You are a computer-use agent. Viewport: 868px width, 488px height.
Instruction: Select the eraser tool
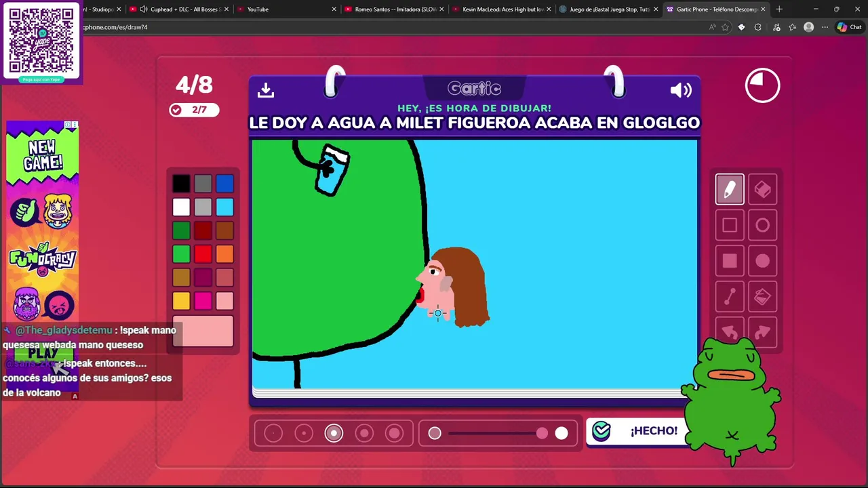pyautogui.click(x=763, y=190)
